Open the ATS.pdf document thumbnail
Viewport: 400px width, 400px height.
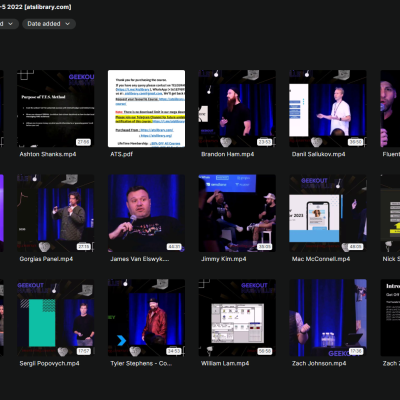(x=146, y=108)
